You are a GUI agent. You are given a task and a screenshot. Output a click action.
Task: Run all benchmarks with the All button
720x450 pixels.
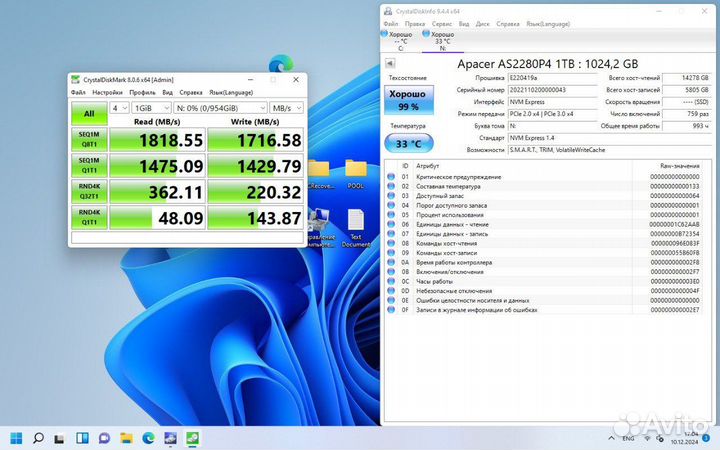[x=89, y=113]
